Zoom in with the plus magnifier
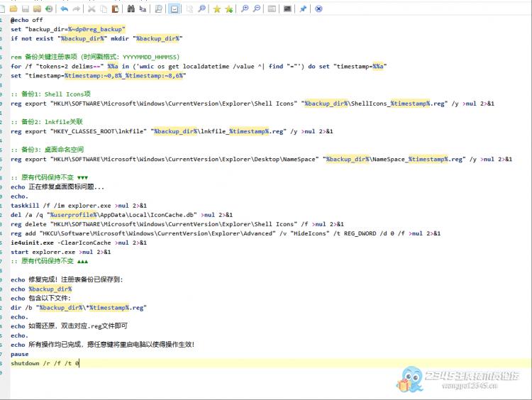This screenshot has width=532, height=400. coord(245,9)
